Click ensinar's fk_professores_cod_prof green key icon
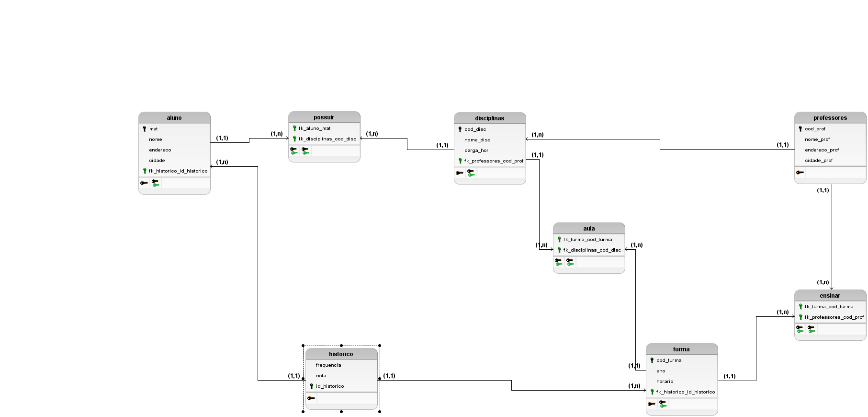 (800, 317)
